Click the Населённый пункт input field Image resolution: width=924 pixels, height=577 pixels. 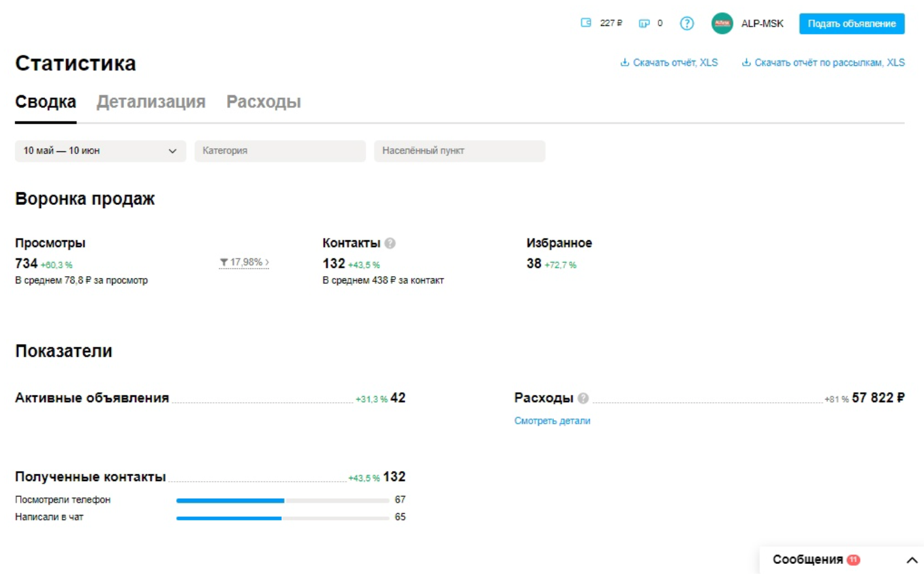pyautogui.click(x=459, y=151)
